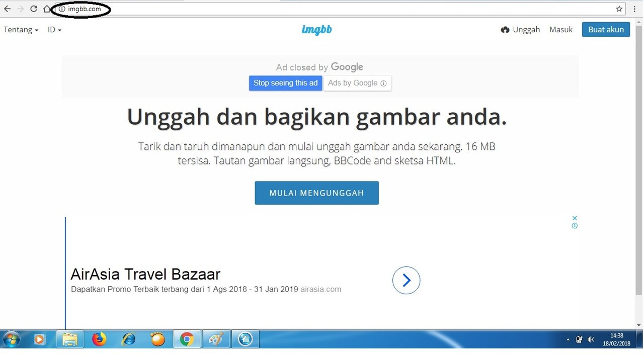The height and width of the screenshot is (362, 644).
Task: Open the orange round app taskbar icon
Action: pos(158,340)
